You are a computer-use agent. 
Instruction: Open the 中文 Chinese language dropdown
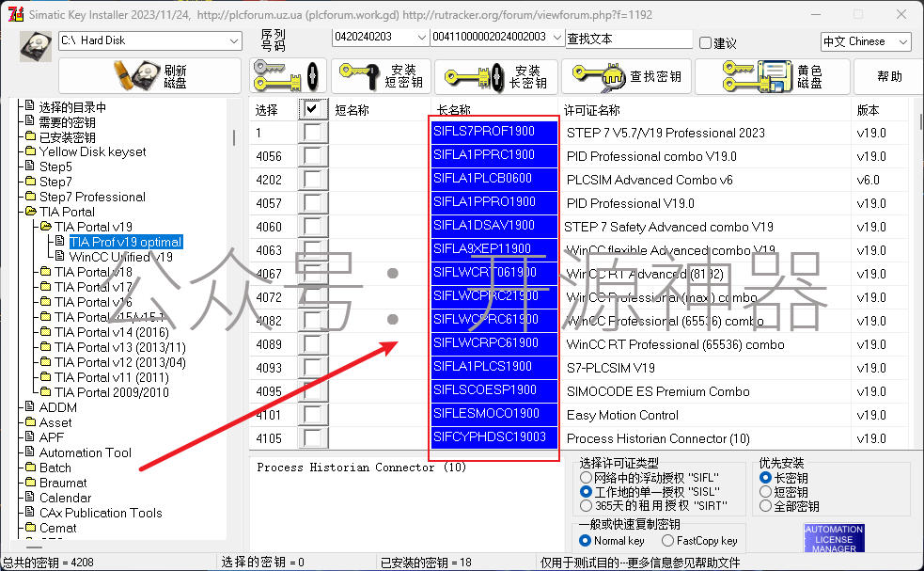tap(866, 42)
